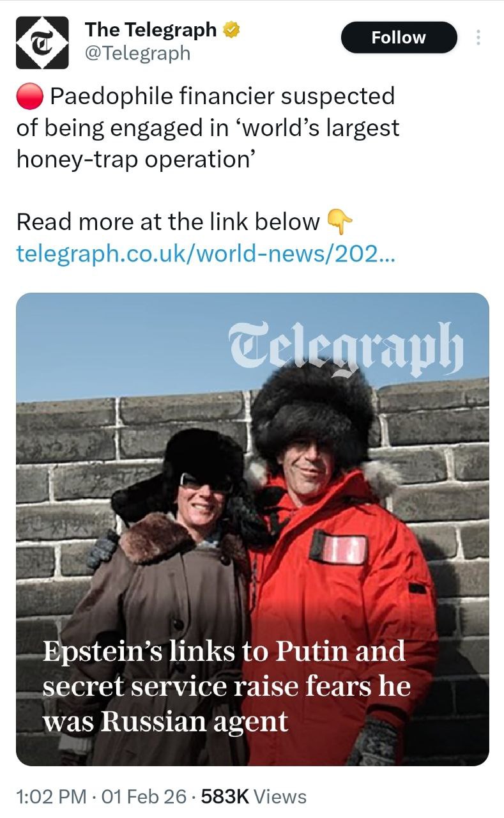The height and width of the screenshot is (818, 504).
Task: Open the @Telegraph handle
Action: pyautogui.click(x=137, y=54)
